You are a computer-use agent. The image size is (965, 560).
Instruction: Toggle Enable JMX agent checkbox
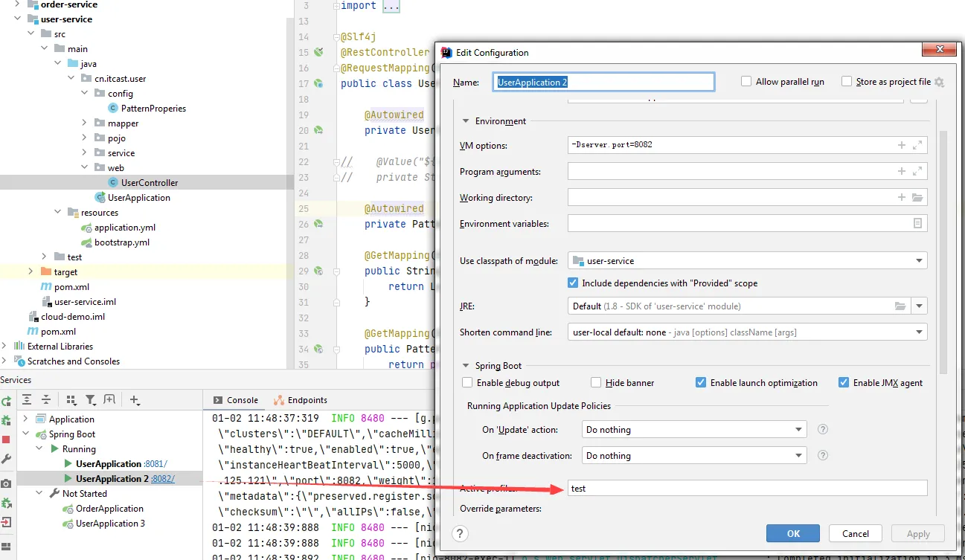[x=844, y=382]
